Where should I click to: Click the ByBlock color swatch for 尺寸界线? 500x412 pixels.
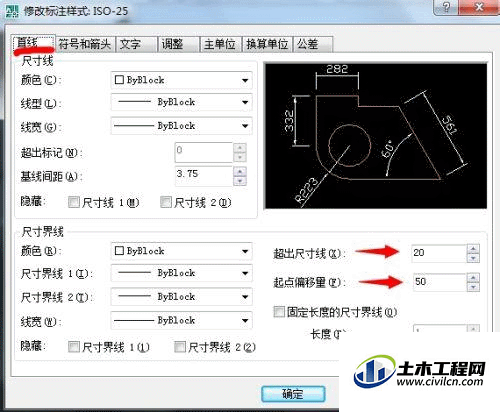119,251
